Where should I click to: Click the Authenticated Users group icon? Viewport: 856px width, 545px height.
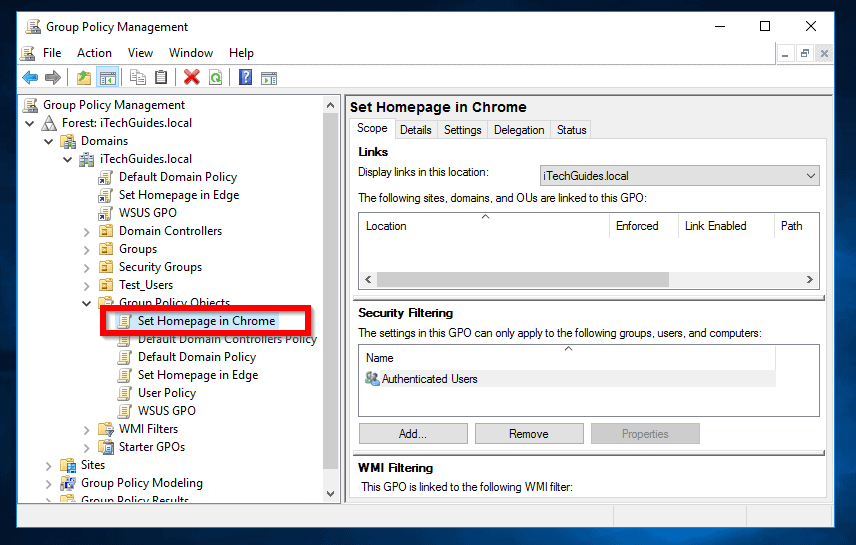[372, 378]
